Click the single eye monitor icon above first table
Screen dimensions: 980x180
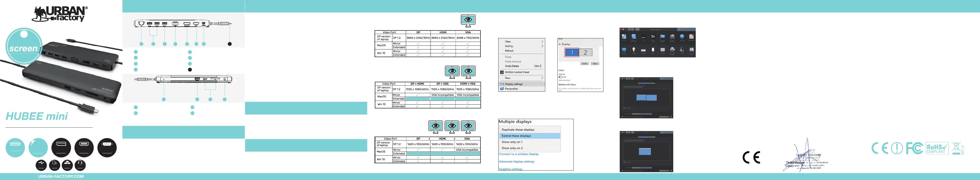[x=468, y=21]
